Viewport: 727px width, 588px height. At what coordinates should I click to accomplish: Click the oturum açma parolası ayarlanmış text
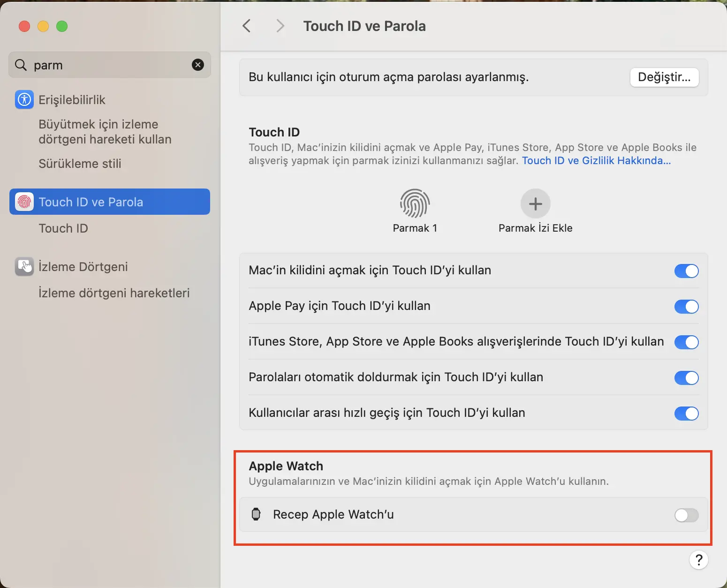coord(389,77)
